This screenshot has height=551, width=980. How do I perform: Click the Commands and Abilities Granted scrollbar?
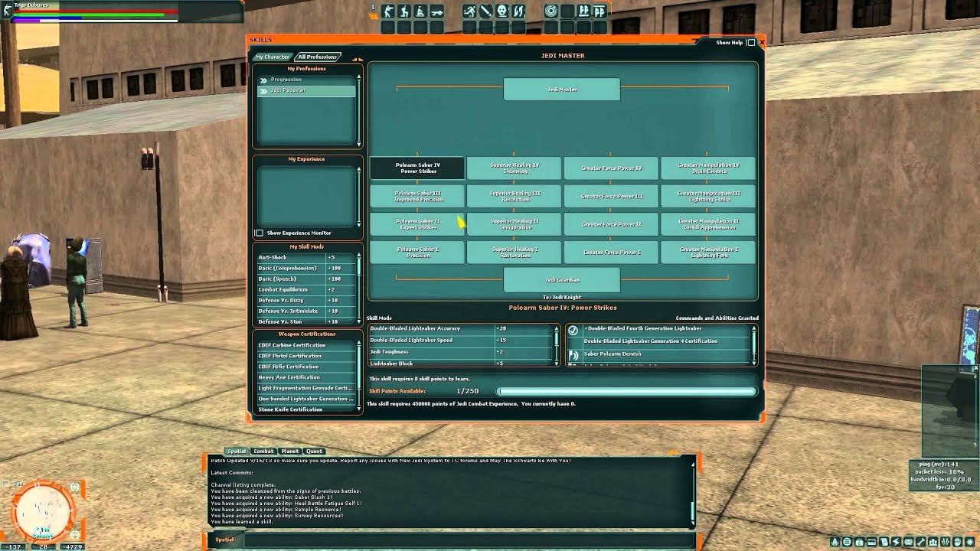[754, 344]
